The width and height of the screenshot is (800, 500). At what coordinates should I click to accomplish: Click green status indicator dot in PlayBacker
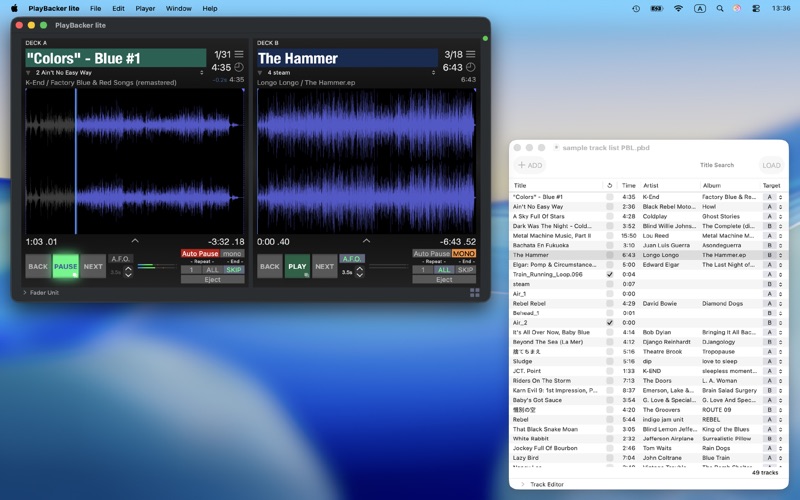coord(485,39)
